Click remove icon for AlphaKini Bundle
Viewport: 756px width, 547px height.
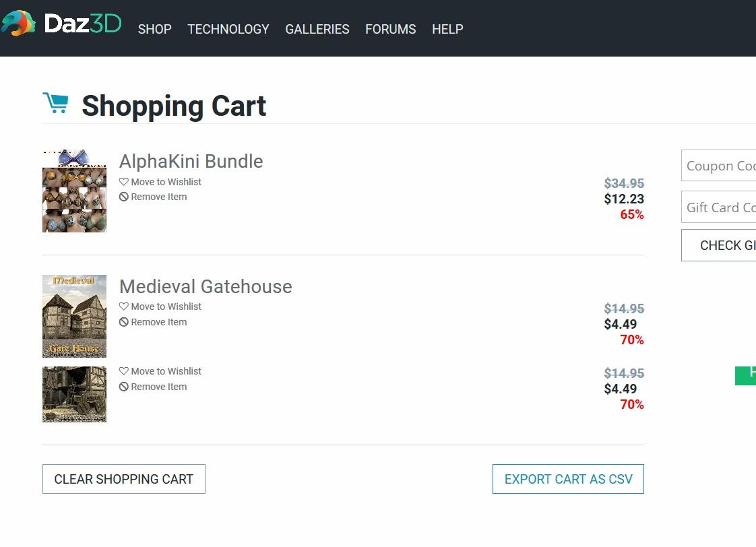click(x=124, y=197)
